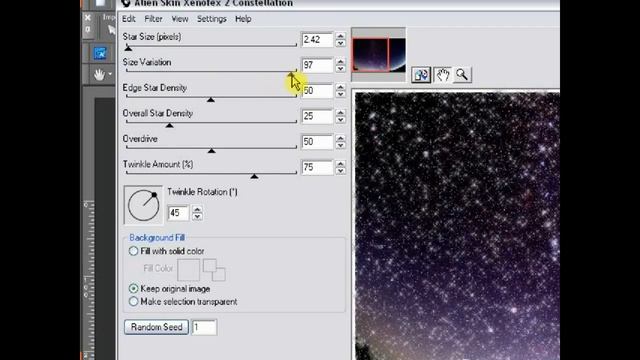Increase Size Variation with up arrow
The width and height of the screenshot is (640, 360).
[340, 62]
